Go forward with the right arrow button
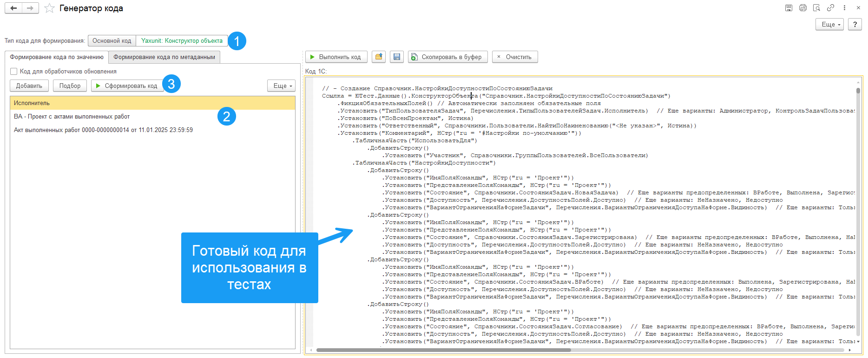Image resolution: width=868 pixels, height=358 pixels. coord(30,8)
